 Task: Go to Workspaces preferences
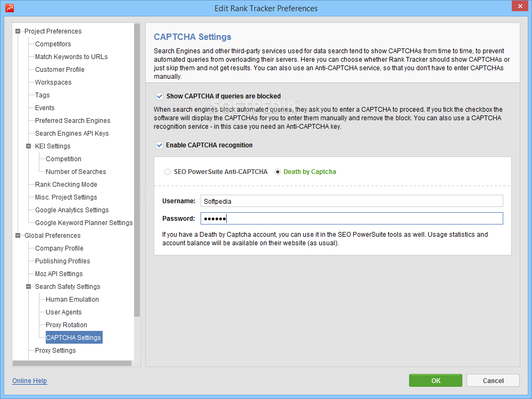coord(53,82)
